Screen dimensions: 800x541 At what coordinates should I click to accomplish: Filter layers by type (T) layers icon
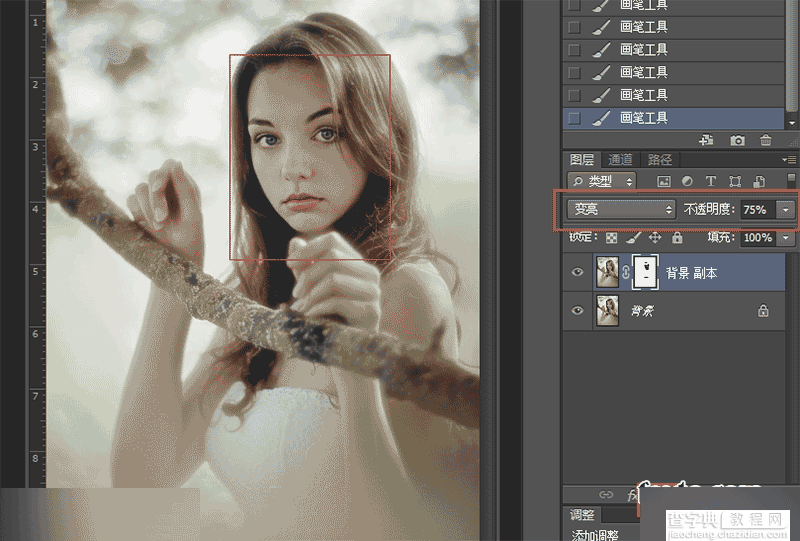tap(710, 181)
